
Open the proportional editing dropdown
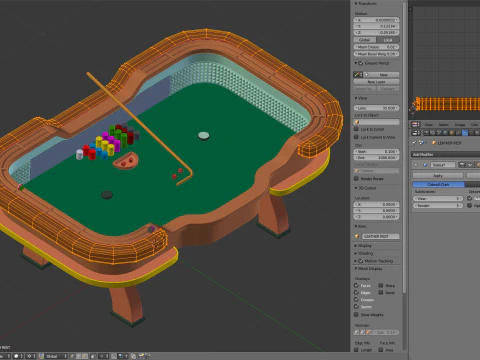click(103, 356)
